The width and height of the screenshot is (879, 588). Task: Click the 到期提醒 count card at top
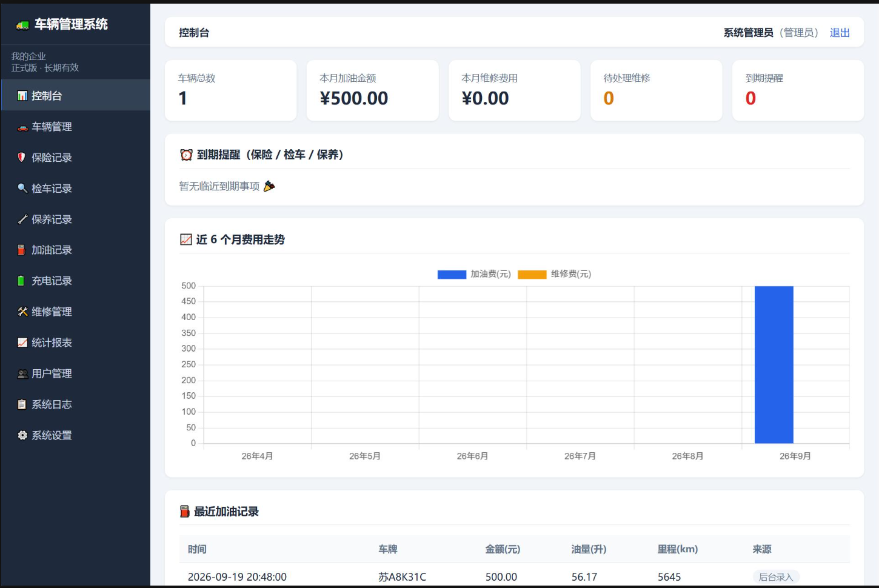798,90
